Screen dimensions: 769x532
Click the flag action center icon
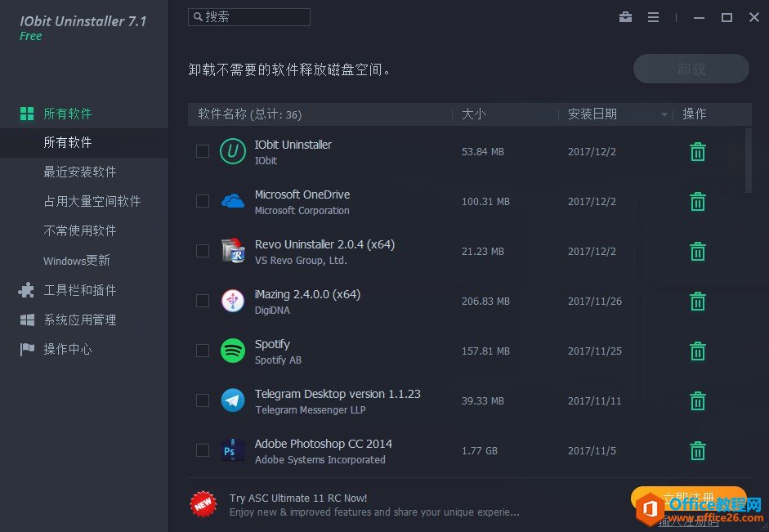click(27, 349)
